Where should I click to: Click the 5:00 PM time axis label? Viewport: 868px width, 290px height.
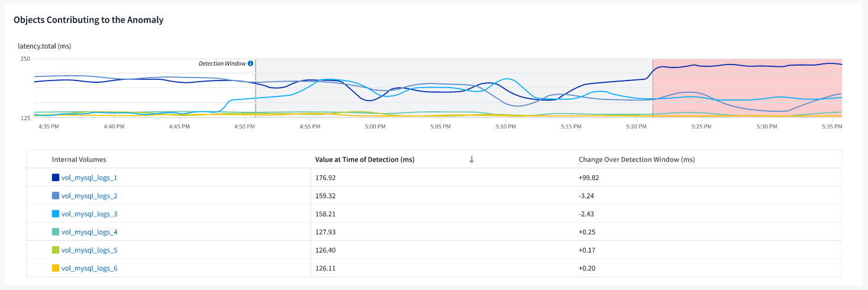click(x=375, y=126)
